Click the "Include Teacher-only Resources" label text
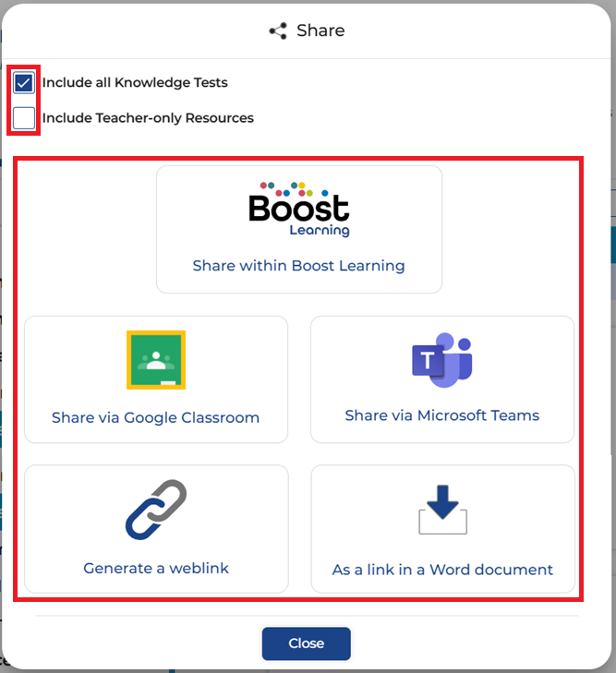The width and height of the screenshot is (616, 673). point(148,118)
